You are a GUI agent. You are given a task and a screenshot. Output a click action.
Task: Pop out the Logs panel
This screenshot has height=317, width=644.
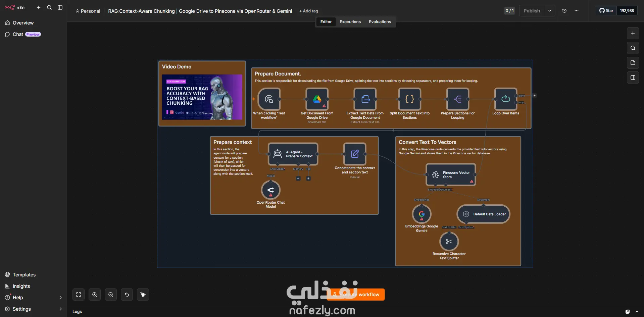628,312
